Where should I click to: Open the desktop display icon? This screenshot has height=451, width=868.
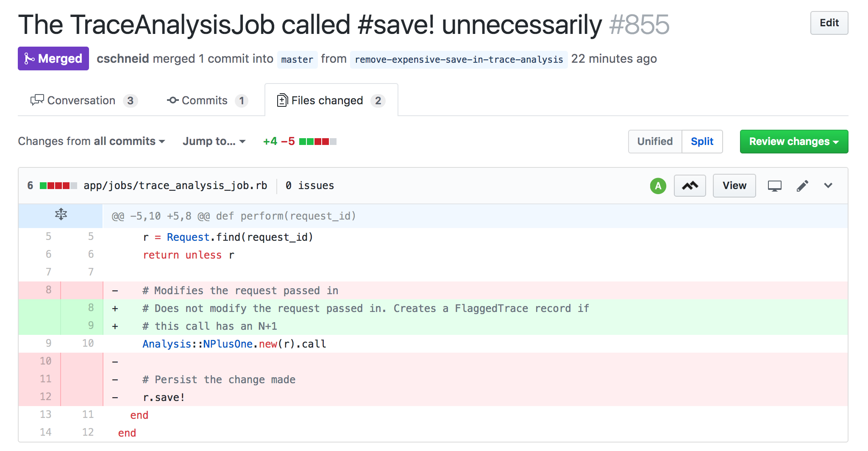[x=774, y=186]
